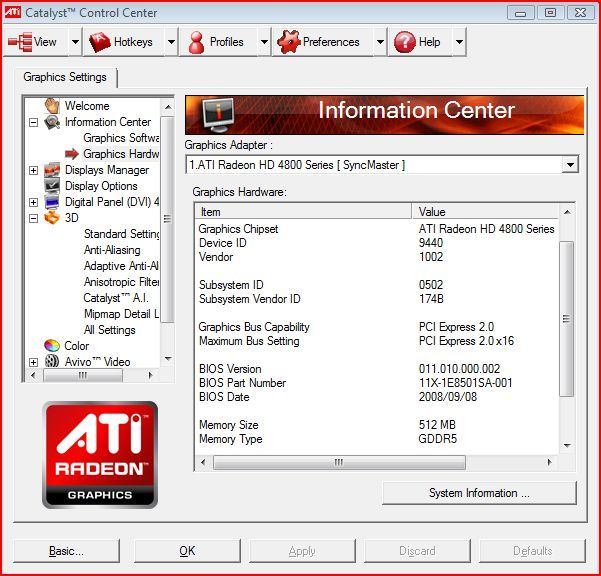Expand the Digital Panel (DVI) node

click(x=34, y=202)
